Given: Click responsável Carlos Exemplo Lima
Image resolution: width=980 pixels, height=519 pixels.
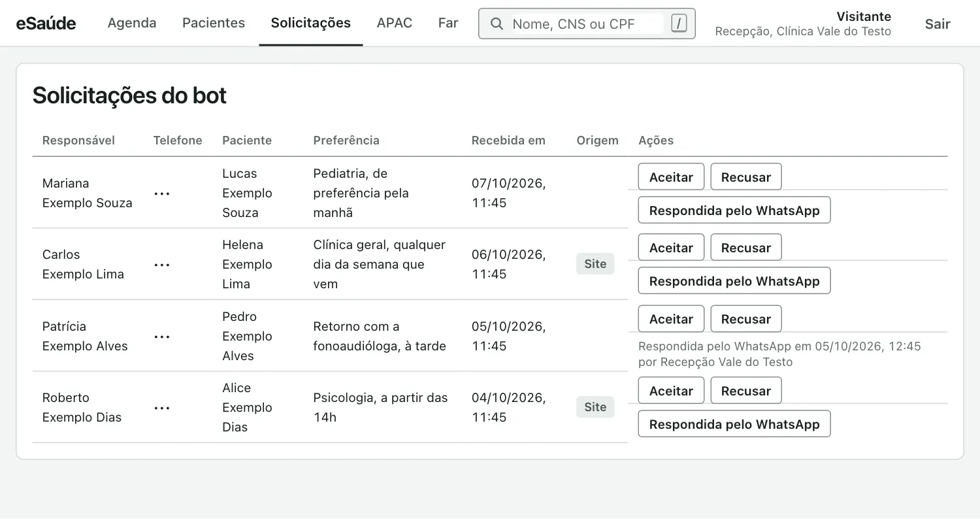Looking at the screenshot, I should [x=83, y=265].
